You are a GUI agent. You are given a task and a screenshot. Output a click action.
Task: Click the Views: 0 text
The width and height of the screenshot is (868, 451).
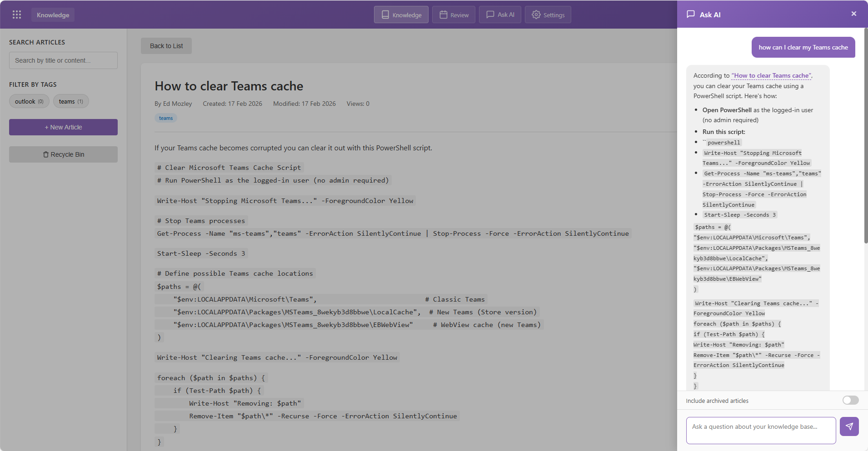coord(358,104)
